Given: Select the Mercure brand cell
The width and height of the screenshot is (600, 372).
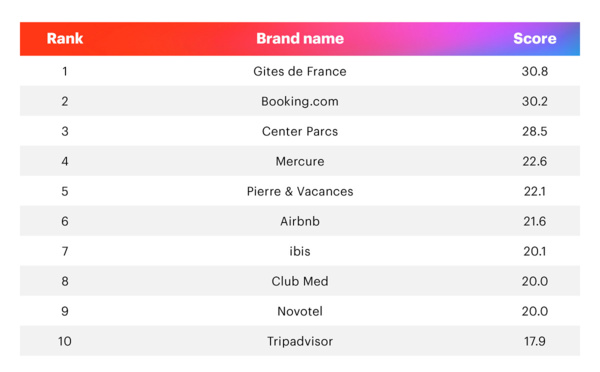Looking at the screenshot, I should (300, 161).
